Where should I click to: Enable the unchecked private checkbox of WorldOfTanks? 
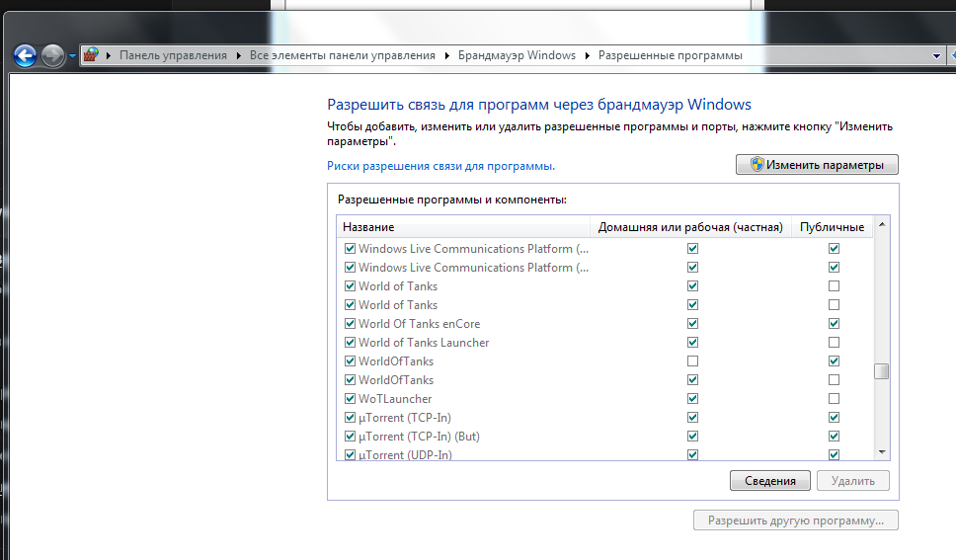(x=692, y=361)
